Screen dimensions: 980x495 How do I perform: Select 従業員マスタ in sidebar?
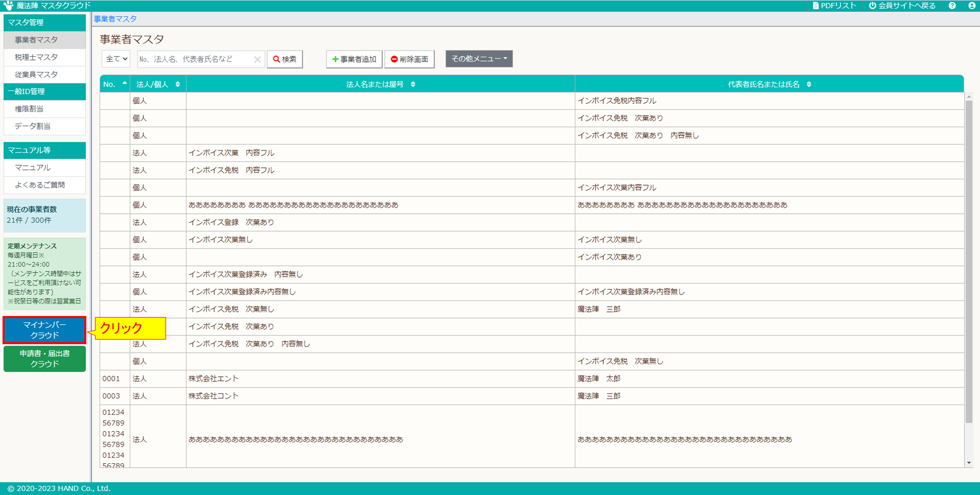[44, 75]
